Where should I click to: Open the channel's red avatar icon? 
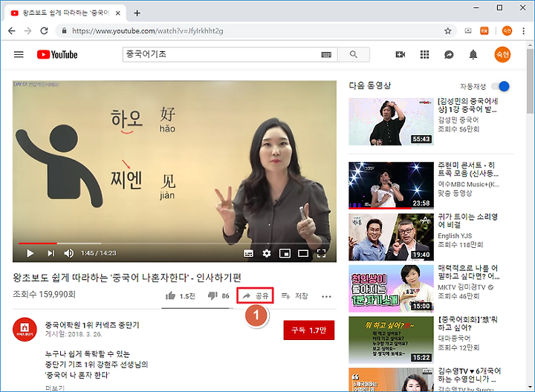(x=25, y=330)
